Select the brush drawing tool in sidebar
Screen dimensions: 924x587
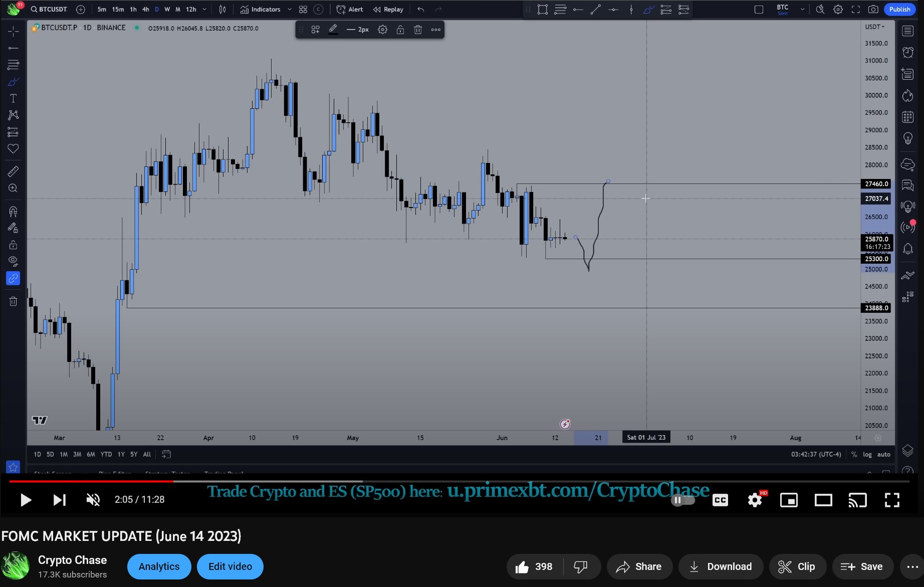pos(13,82)
